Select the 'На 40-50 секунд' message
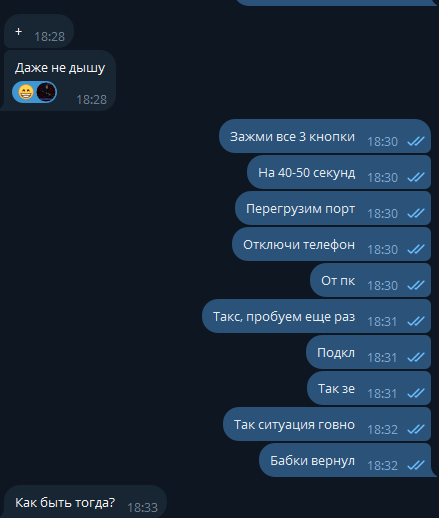 pyautogui.click(x=339, y=172)
